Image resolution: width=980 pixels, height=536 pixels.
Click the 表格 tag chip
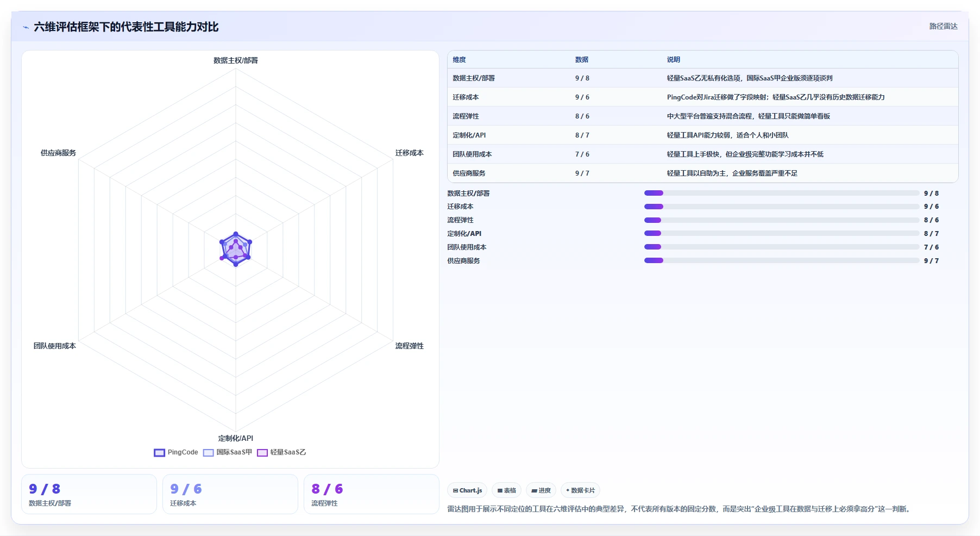(x=506, y=490)
